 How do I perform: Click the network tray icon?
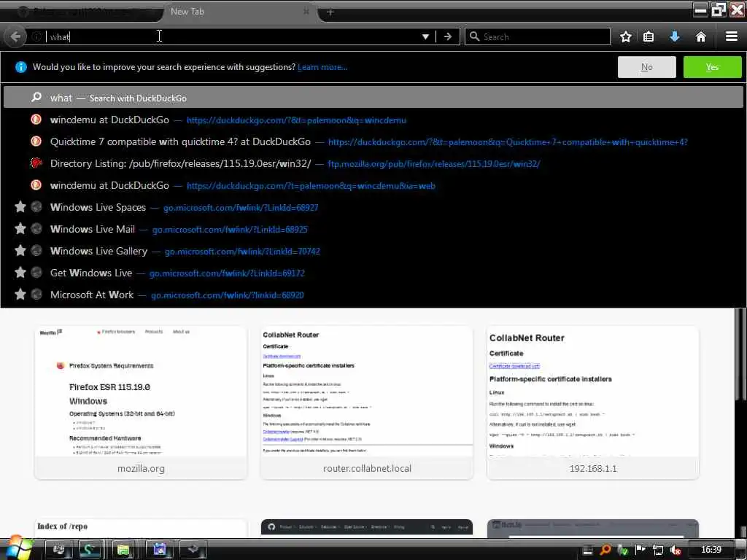[x=658, y=550]
